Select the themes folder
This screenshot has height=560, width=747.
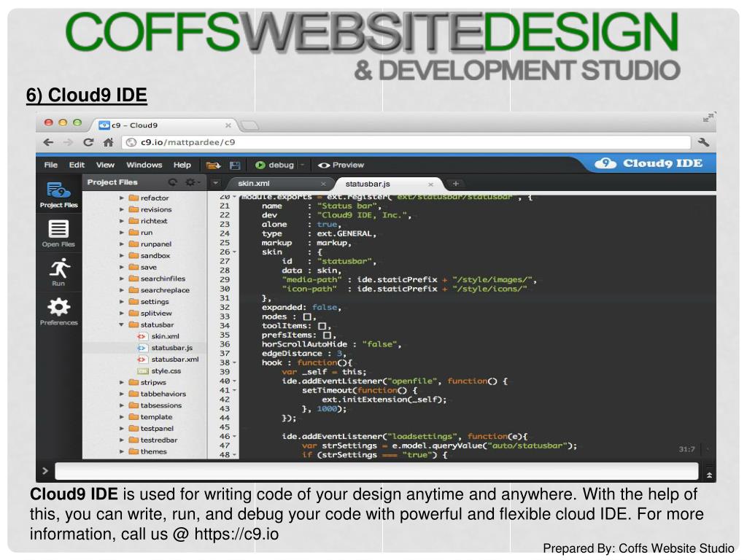147,451
